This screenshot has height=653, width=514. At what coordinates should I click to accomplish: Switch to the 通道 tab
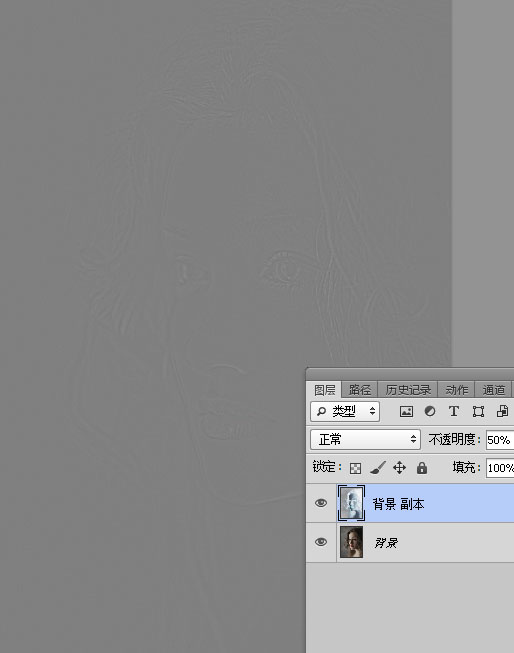[x=494, y=390]
